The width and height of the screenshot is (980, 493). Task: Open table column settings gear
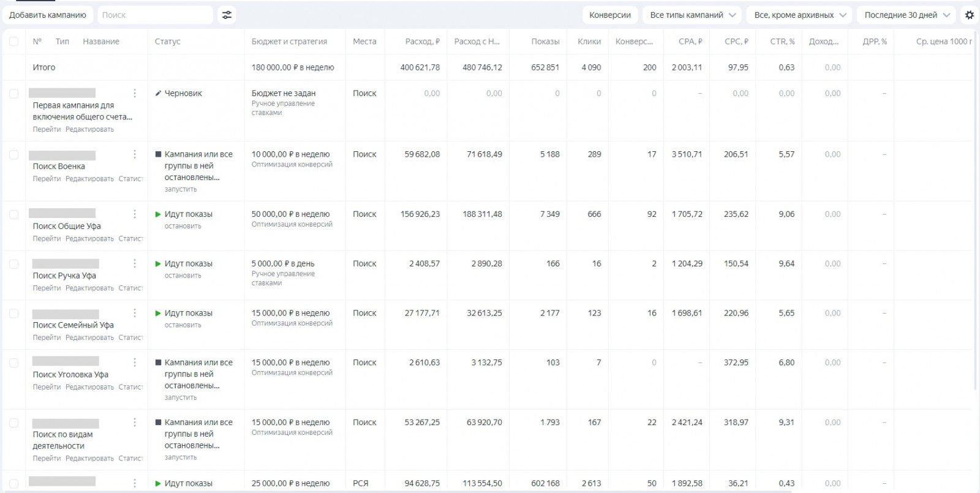(969, 15)
